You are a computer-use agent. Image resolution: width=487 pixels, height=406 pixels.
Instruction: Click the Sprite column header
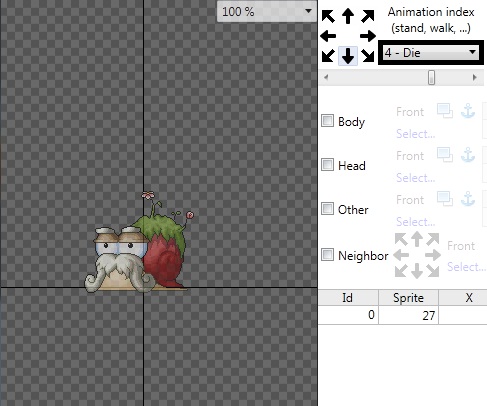[x=408, y=297]
